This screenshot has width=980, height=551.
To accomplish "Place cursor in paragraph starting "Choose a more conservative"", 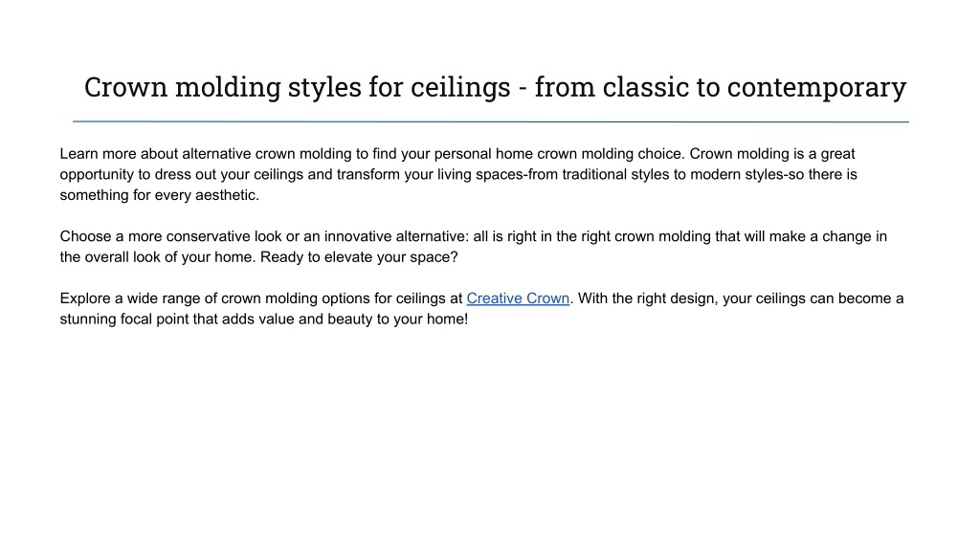I will pos(473,247).
